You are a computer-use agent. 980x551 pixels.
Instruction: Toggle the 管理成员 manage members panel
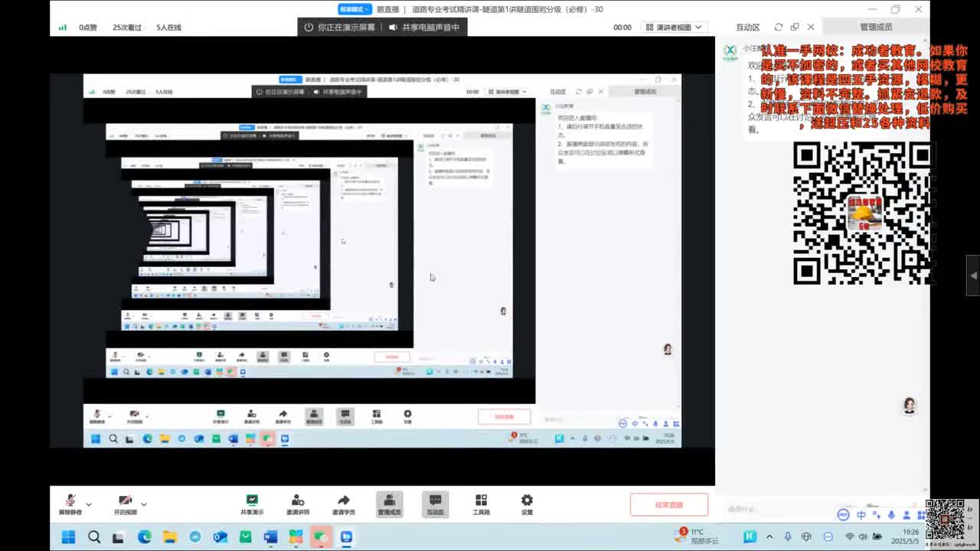click(x=390, y=504)
